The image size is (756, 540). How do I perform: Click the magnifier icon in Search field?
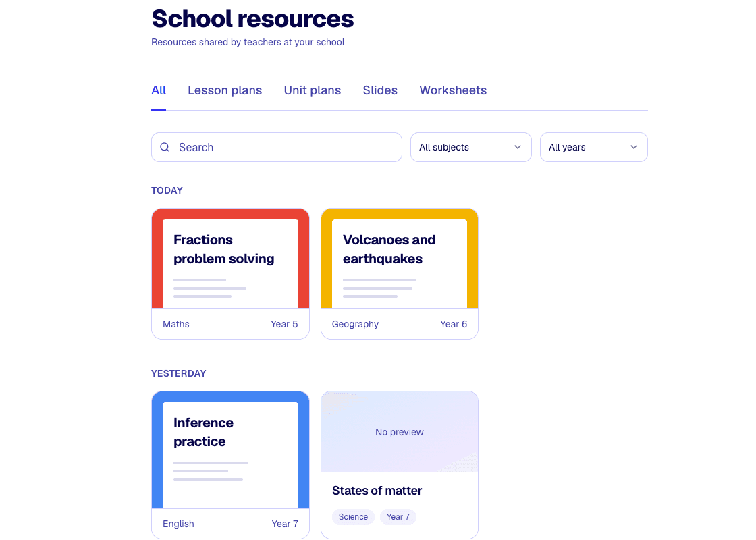click(x=165, y=147)
